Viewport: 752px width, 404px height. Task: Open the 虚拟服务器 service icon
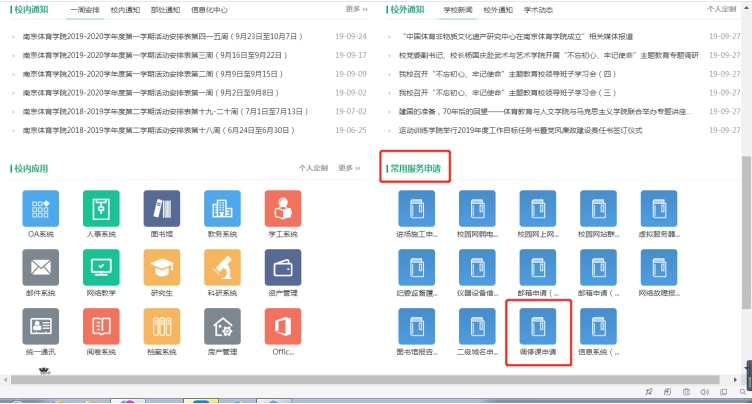pos(659,208)
